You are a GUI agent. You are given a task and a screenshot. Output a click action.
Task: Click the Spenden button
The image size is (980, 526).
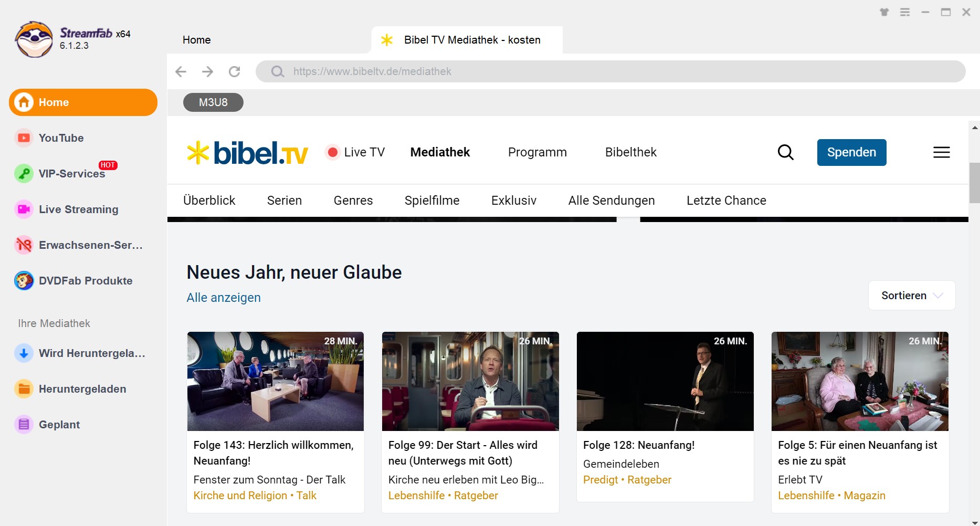pos(851,152)
